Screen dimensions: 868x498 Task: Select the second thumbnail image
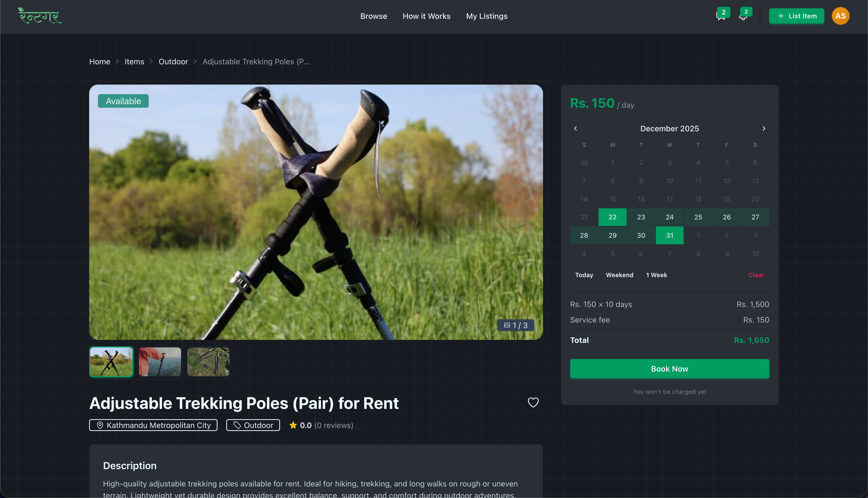[x=160, y=362]
